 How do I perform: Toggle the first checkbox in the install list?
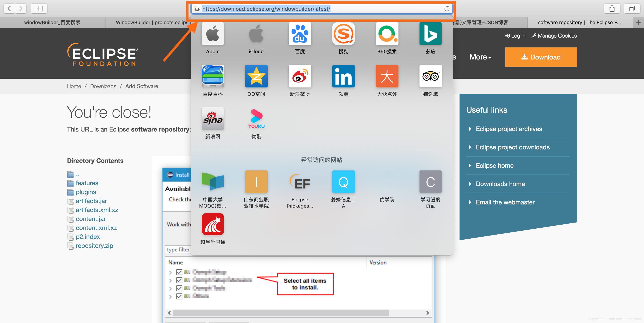179,272
